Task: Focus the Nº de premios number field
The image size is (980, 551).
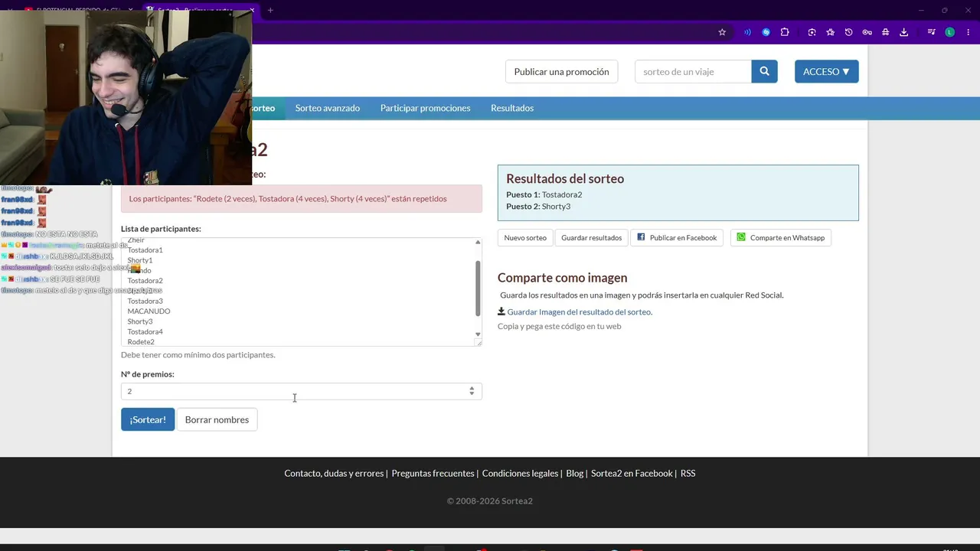Action: (x=301, y=391)
